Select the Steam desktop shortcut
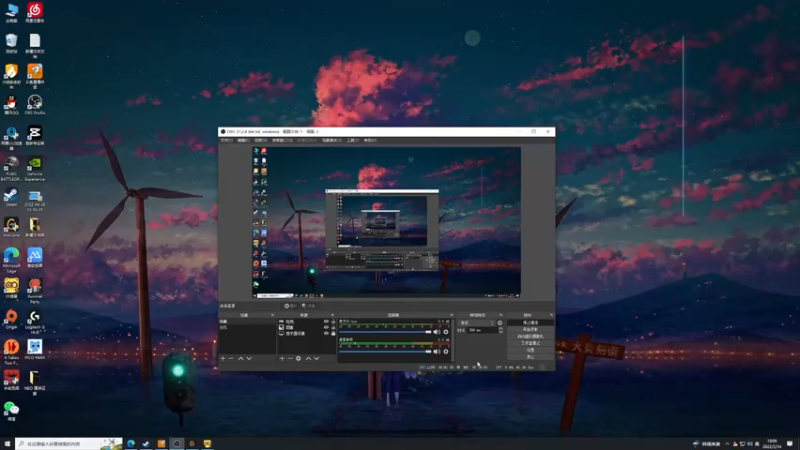The image size is (800, 450). [x=11, y=197]
